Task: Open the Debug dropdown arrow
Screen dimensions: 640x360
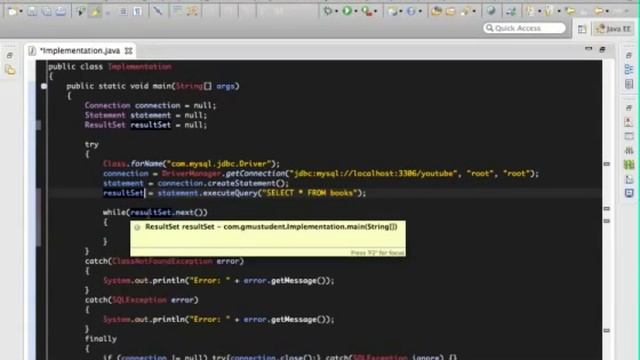Action: pyautogui.click(x=336, y=11)
